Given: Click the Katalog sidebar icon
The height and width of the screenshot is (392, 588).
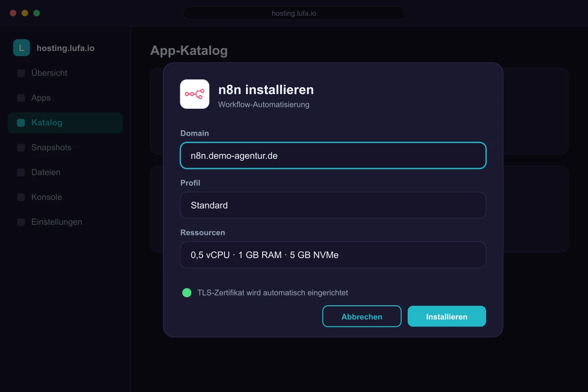Looking at the screenshot, I should pyautogui.click(x=21, y=123).
